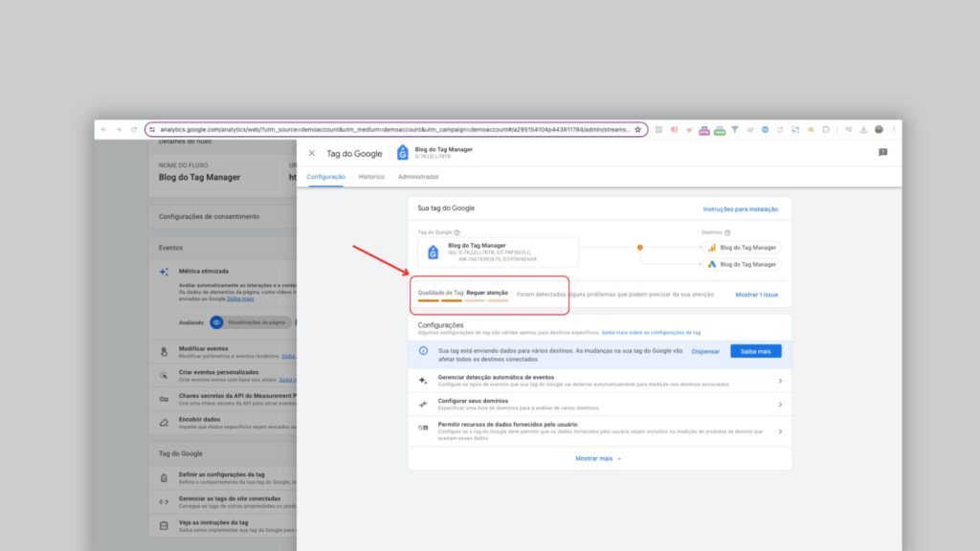Image resolution: width=980 pixels, height=551 pixels.
Task: Open the browser three-dot menu
Action: [894, 129]
